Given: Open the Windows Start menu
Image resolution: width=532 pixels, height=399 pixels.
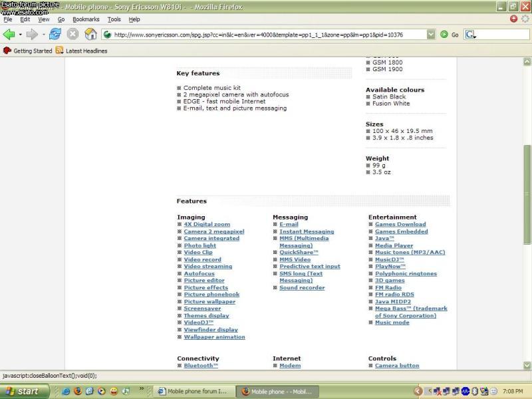Looking at the screenshot, I should click(x=24, y=391).
